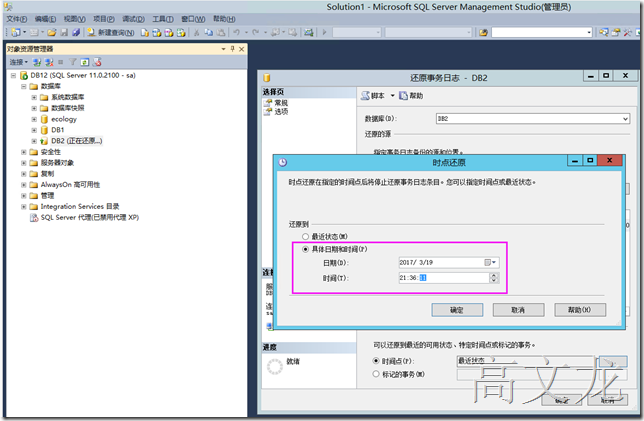
Task: Click the 时间(T) spinner arrows
Action: [x=494, y=278]
